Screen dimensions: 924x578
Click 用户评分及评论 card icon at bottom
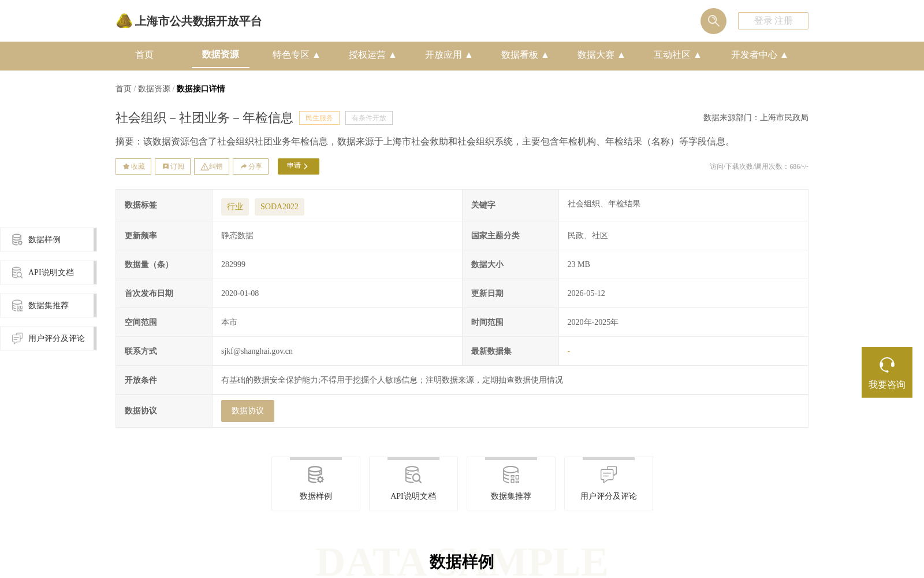pyautogui.click(x=609, y=475)
